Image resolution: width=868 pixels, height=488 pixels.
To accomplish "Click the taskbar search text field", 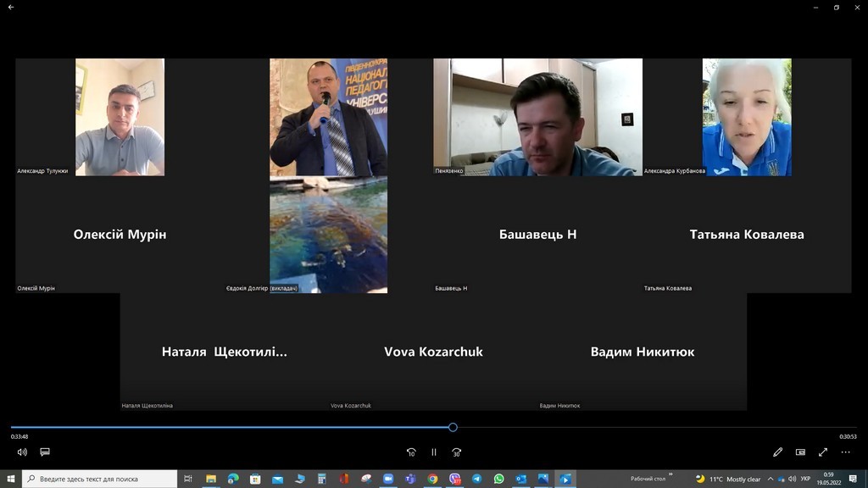I will [100, 479].
